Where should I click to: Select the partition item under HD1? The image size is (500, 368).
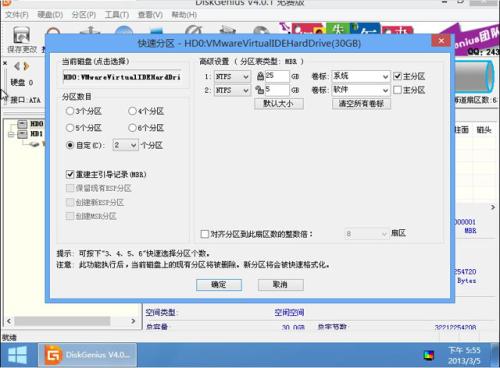(35, 144)
